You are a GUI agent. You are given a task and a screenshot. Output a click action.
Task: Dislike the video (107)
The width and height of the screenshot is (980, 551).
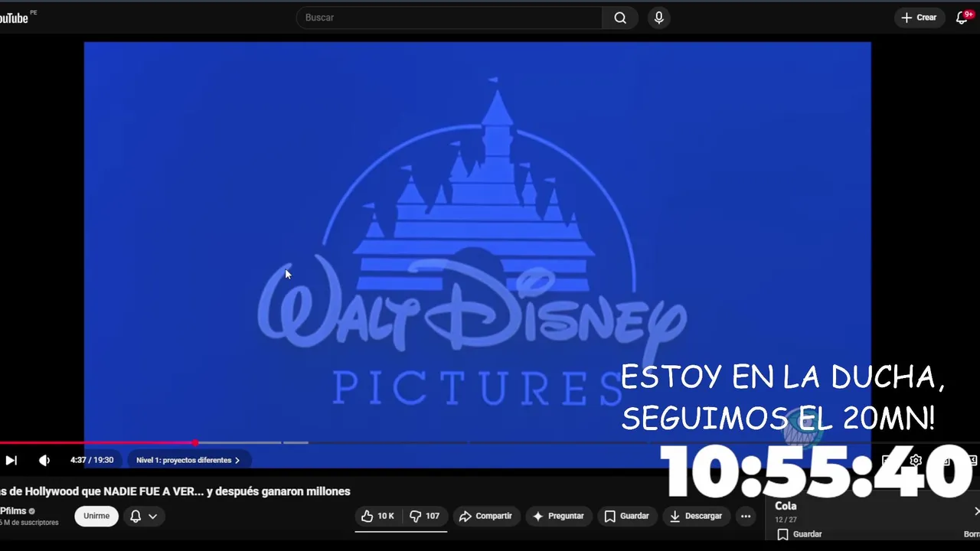point(424,516)
